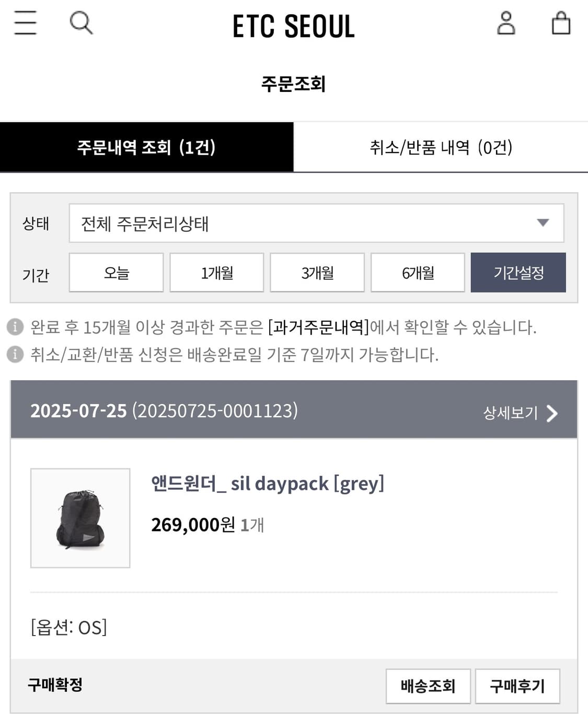
Task: Click the 배송조회 delivery tracking button
Action: click(x=427, y=687)
